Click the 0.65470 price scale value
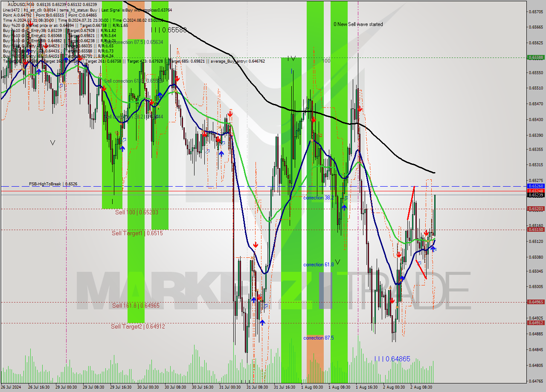Image resolution: width=546 pixels, height=392 pixels. pos(536,104)
